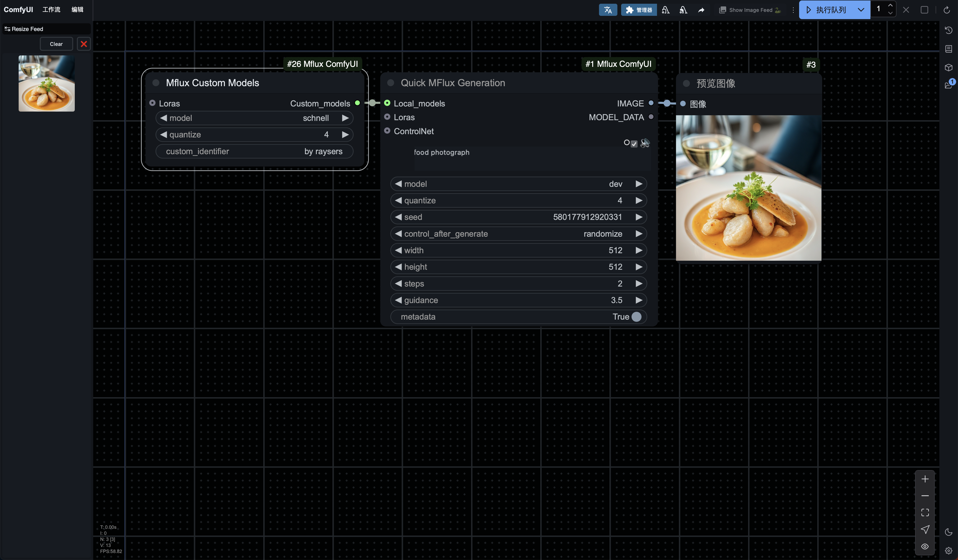The image size is (958, 560).
Task: Click the fit view icon
Action: [925, 512]
